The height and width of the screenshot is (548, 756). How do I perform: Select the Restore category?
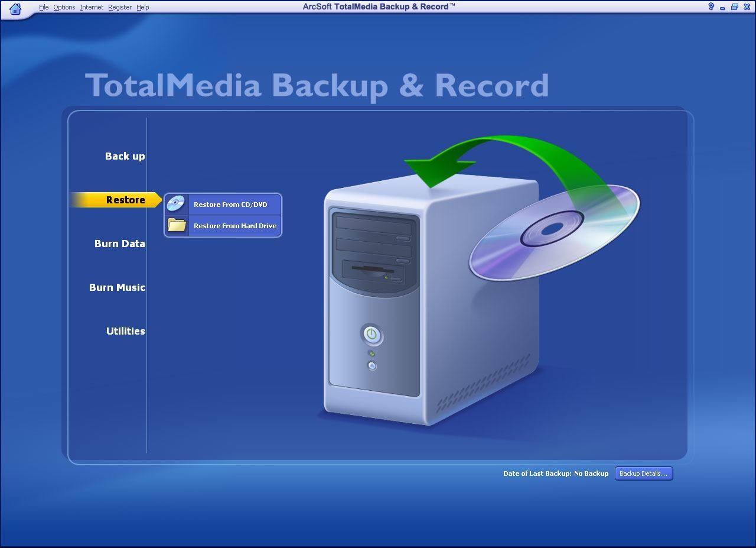(x=116, y=200)
